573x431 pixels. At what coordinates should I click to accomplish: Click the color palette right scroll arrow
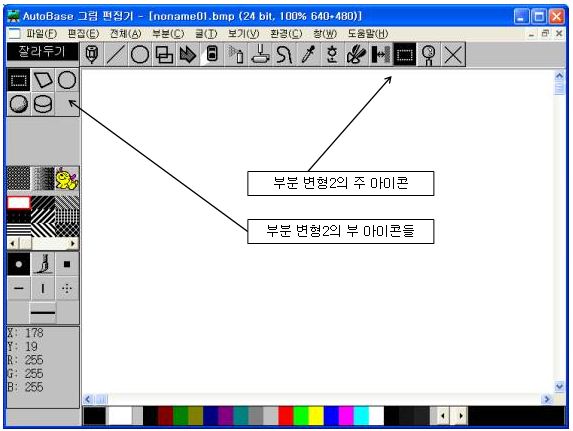(461, 416)
